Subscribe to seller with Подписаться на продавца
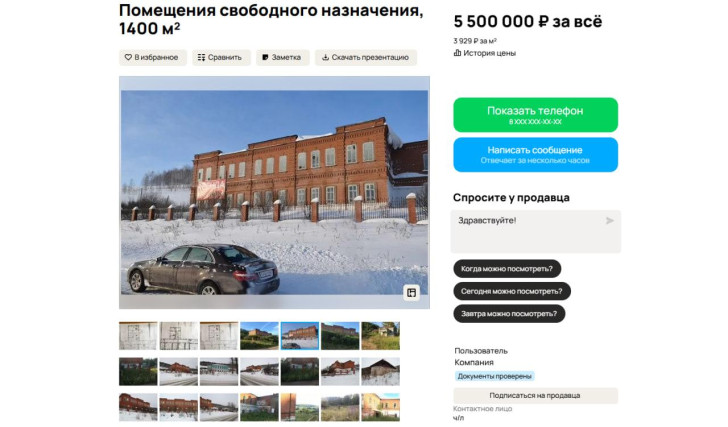This screenshot has width=728, height=427. [x=535, y=395]
